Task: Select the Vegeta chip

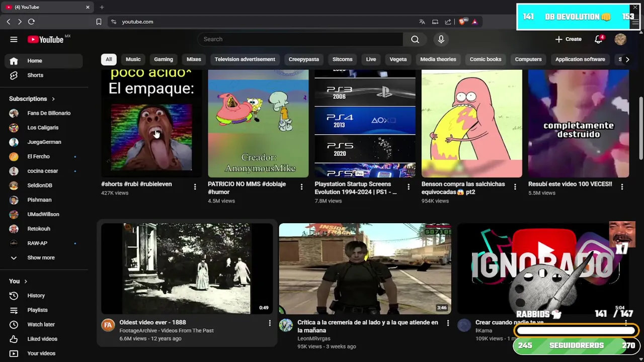Action: click(398, 59)
